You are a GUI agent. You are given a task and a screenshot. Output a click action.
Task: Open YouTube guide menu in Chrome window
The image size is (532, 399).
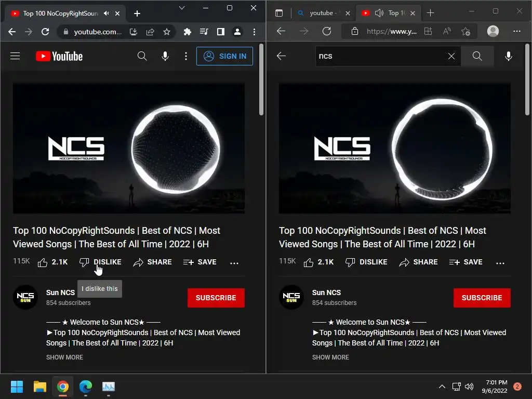(15, 56)
